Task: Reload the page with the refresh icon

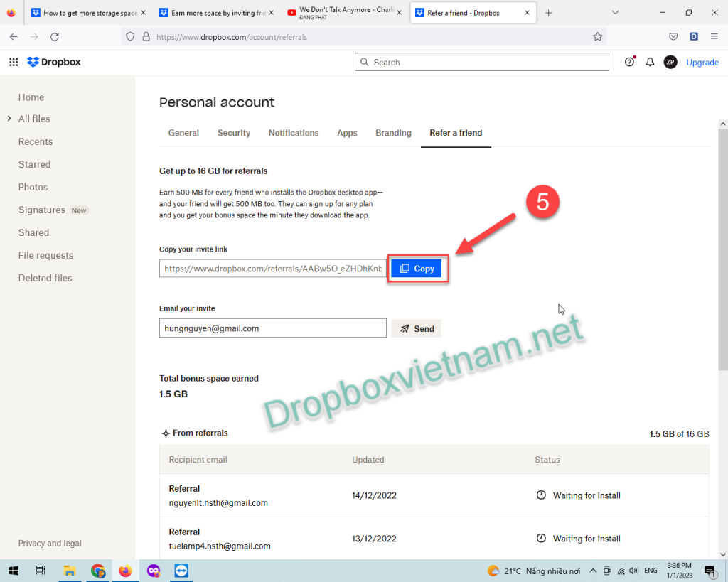Action: [x=55, y=37]
